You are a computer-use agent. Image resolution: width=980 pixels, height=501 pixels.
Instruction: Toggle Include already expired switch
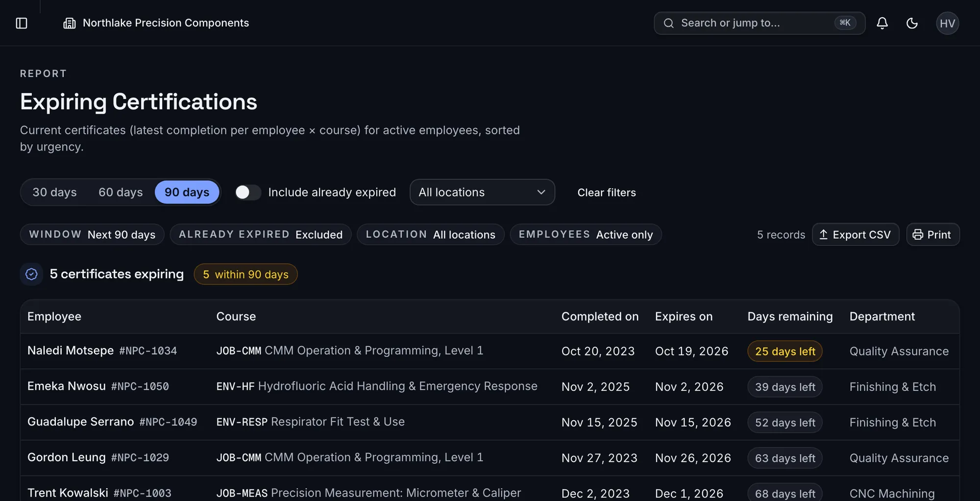pyautogui.click(x=248, y=192)
